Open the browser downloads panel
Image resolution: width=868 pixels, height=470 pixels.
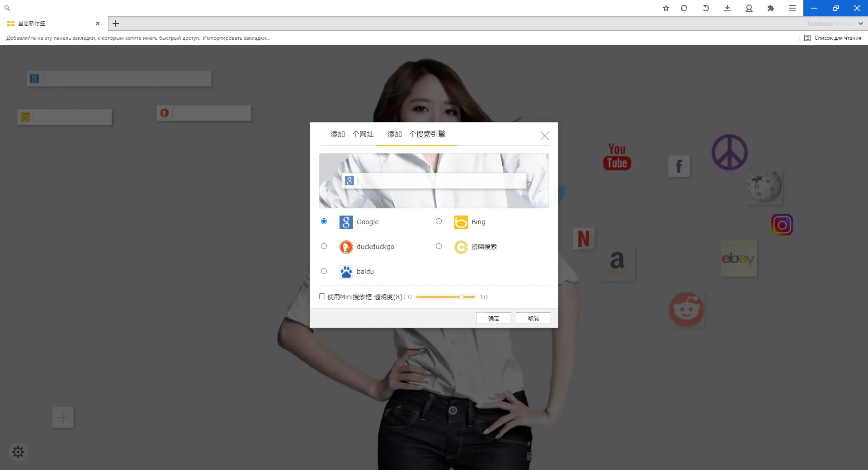[x=727, y=8]
